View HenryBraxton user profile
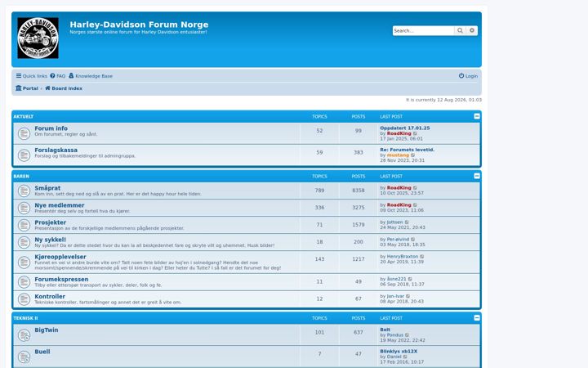This screenshot has width=588, height=368. coord(403,257)
